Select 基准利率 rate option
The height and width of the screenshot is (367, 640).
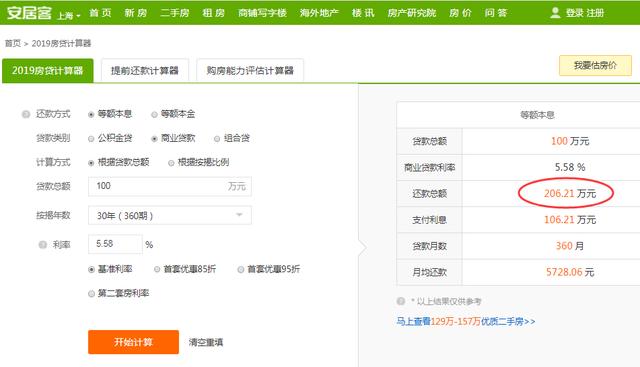point(91,269)
